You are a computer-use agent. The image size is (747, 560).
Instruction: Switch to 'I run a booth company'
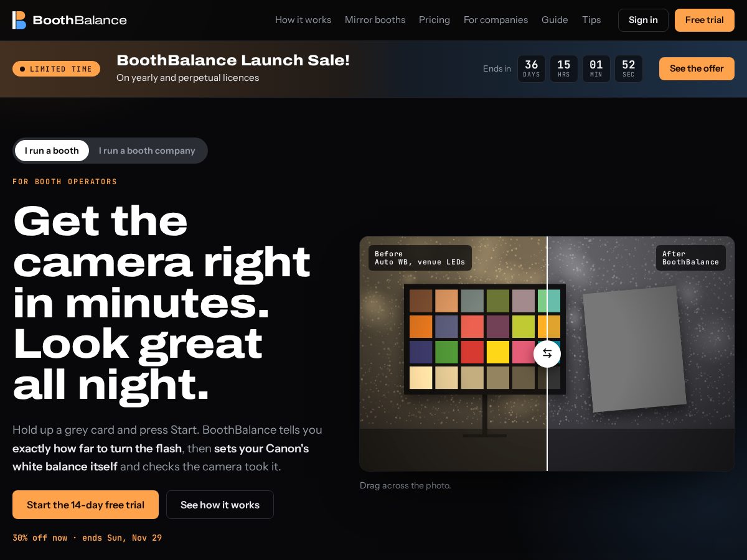tap(147, 151)
